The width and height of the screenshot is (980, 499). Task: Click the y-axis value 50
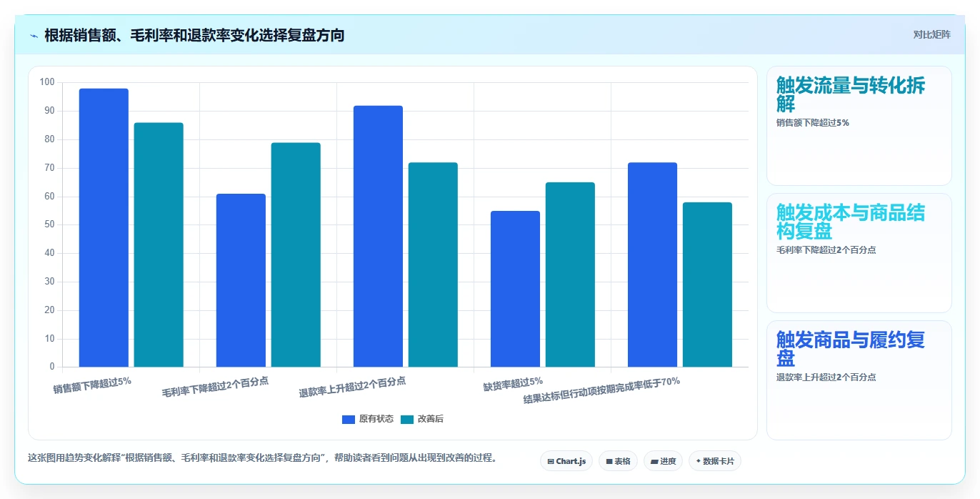[49, 224]
